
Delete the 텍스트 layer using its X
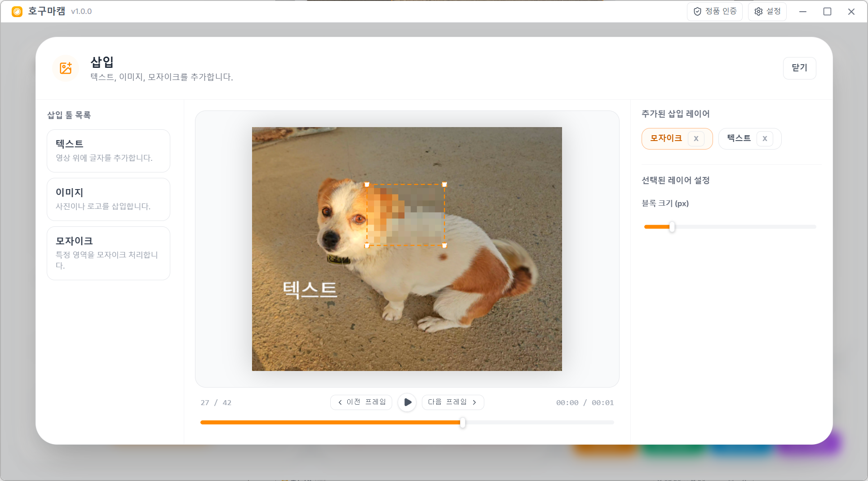point(765,139)
